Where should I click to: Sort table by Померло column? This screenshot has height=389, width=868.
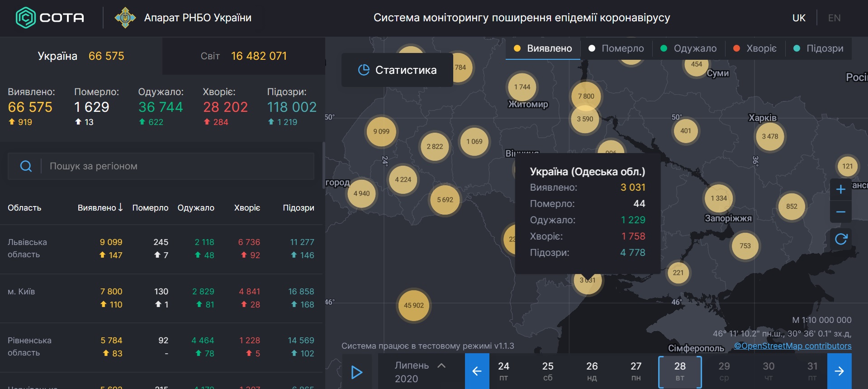coord(150,208)
